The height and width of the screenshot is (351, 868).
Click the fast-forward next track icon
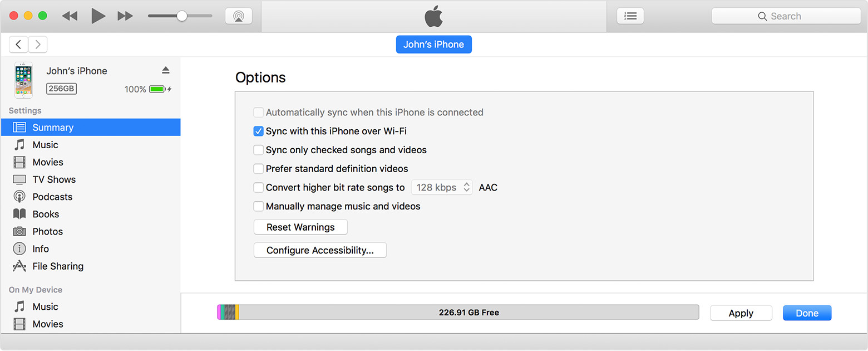(125, 16)
